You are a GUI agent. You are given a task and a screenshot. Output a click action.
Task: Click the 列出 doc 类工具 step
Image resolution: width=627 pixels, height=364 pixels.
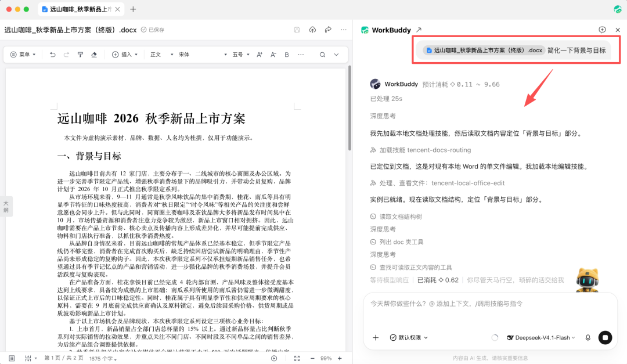click(397, 242)
